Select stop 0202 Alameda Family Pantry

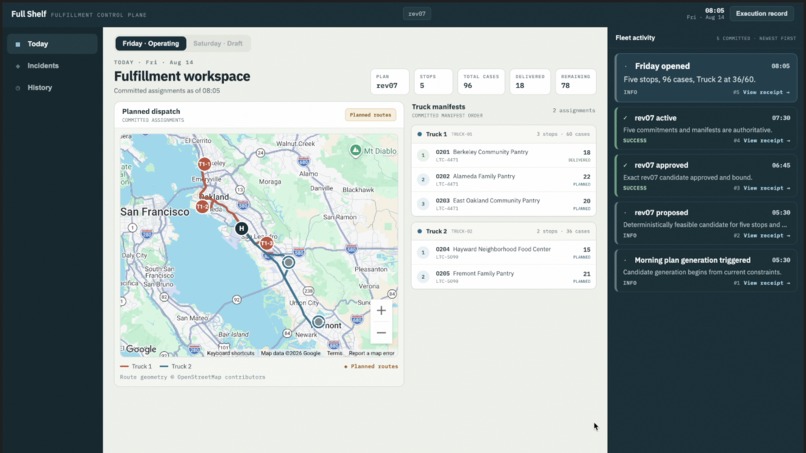tap(504, 179)
